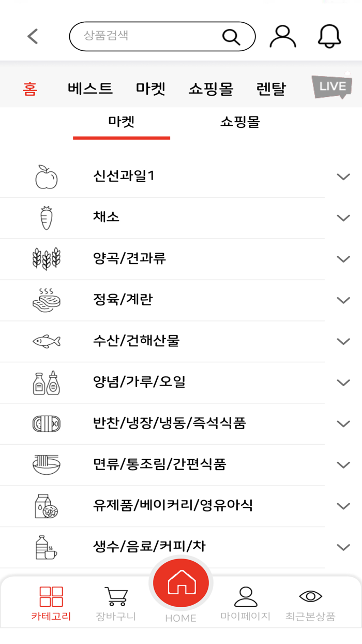362x644 pixels.
Task: Tap the back arrow button
Action: pyautogui.click(x=32, y=36)
